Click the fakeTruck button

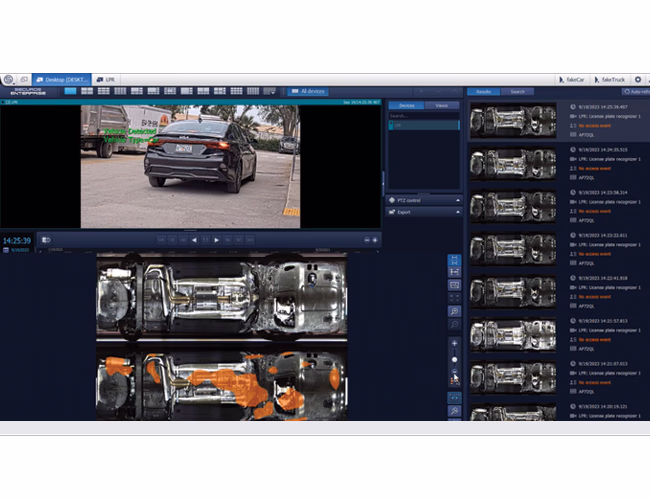611,79
